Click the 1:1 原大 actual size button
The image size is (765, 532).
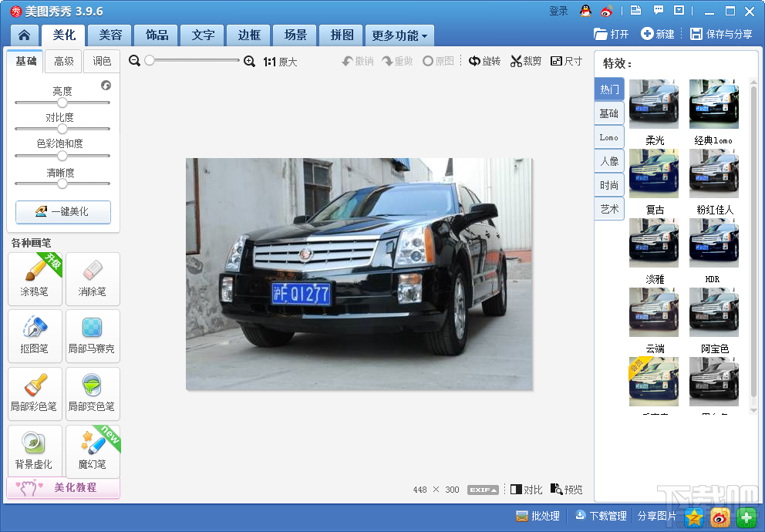(280, 62)
